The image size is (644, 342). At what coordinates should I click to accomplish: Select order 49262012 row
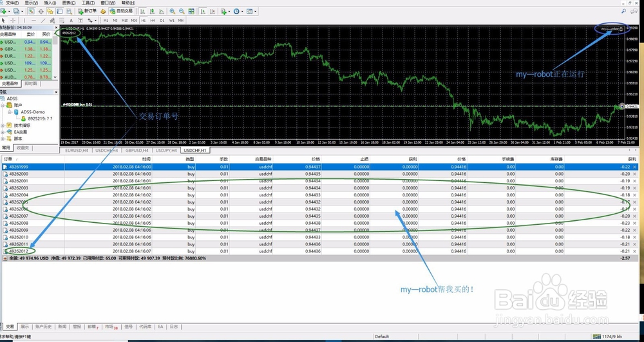pos(320,251)
